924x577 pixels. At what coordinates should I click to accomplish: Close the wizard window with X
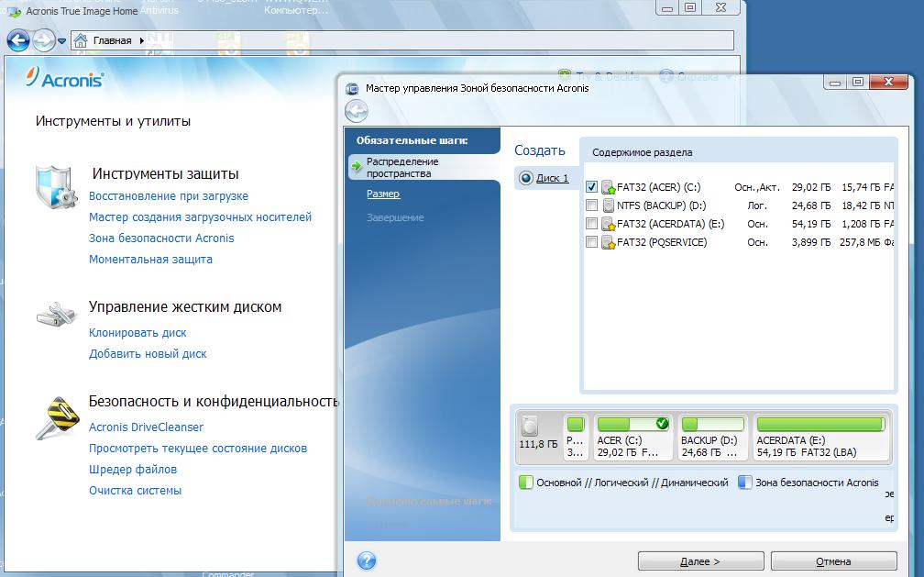pyautogui.click(x=888, y=82)
